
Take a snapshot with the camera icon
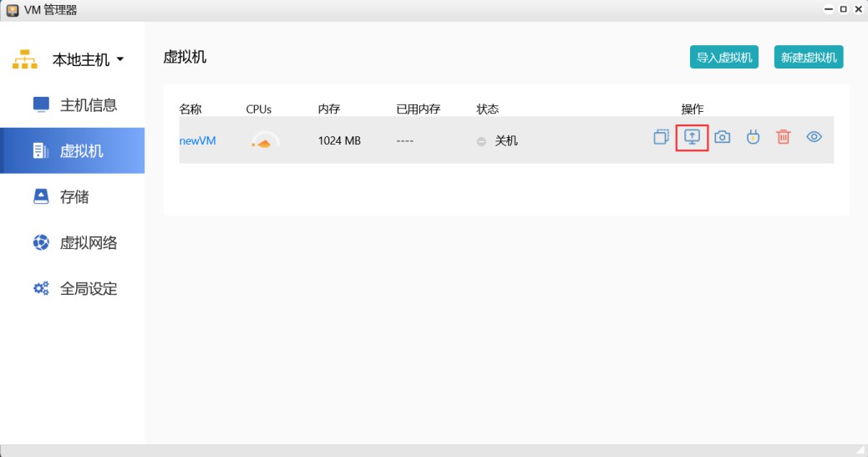click(723, 137)
